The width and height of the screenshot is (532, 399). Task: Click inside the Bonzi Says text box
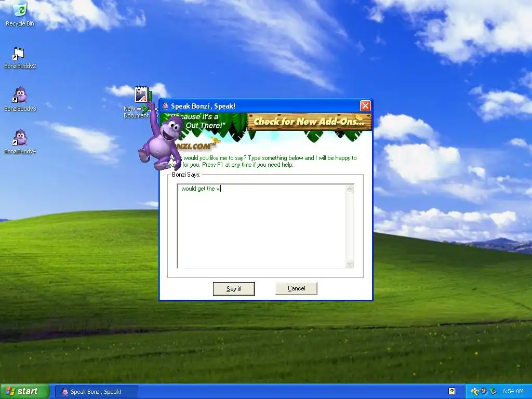[261, 226]
